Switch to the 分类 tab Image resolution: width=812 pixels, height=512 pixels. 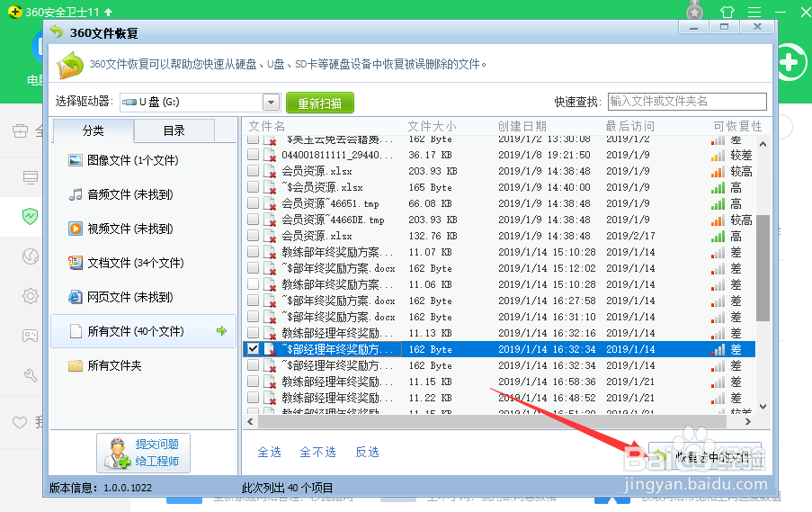tap(94, 130)
